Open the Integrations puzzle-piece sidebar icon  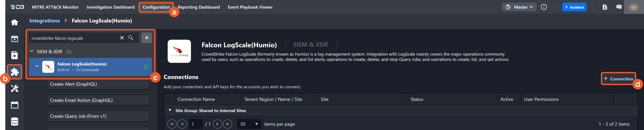(14, 72)
